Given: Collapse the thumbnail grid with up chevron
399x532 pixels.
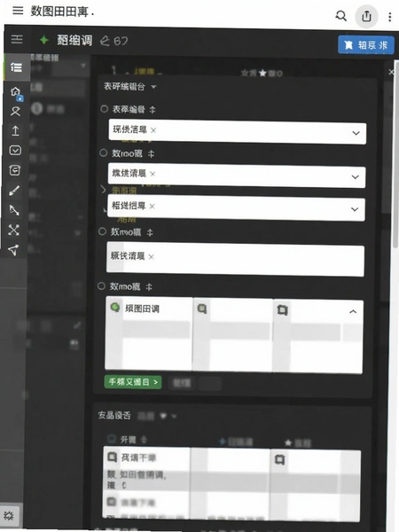Looking at the screenshot, I should 353,311.
